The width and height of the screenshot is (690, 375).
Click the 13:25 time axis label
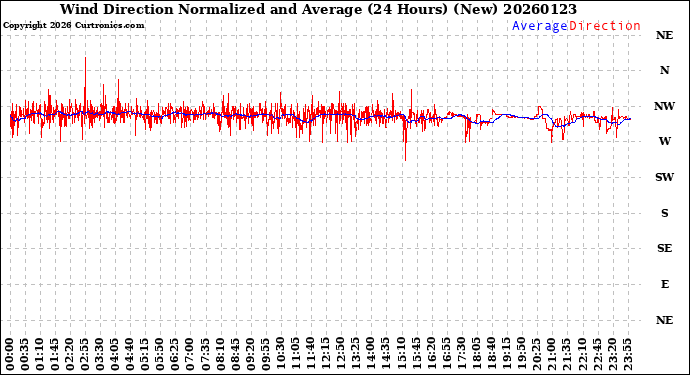tap(356, 354)
